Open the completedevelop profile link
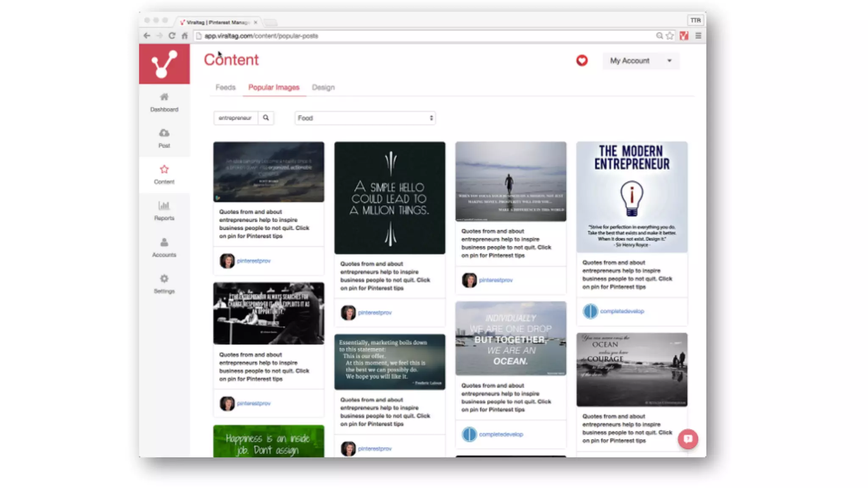 [622, 311]
